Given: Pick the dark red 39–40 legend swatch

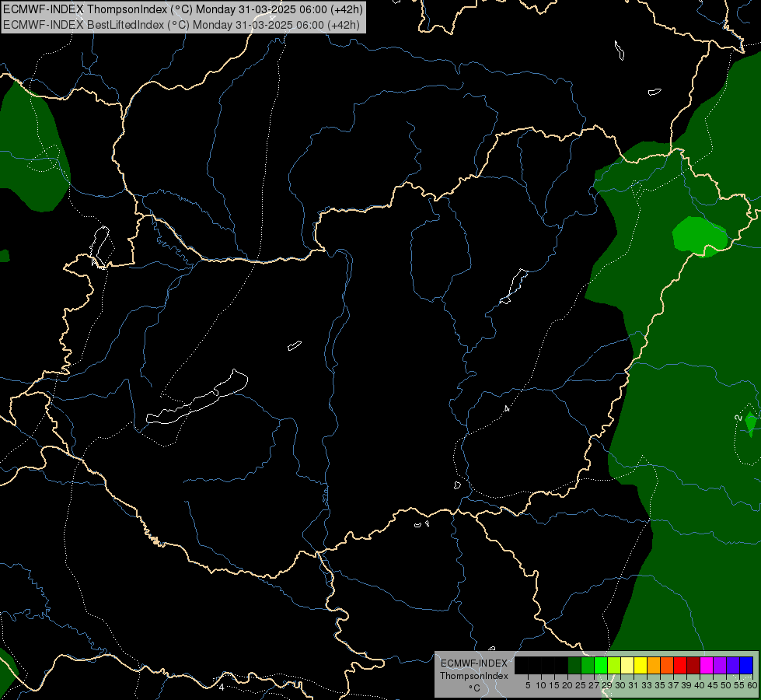Looking at the screenshot, I should [693, 665].
